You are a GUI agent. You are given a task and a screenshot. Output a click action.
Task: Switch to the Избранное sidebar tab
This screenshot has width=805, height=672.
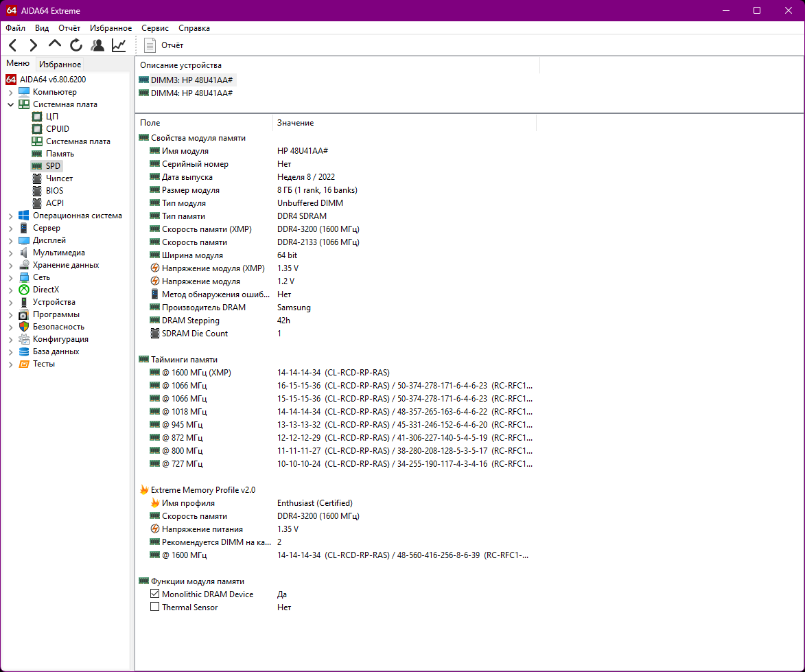(x=60, y=64)
